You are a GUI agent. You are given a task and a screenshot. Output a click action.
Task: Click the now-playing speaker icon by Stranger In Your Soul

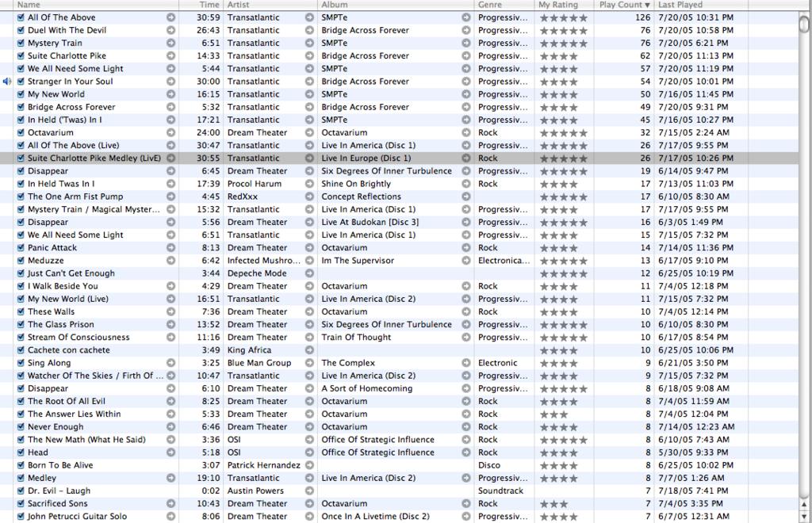[x=6, y=81]
